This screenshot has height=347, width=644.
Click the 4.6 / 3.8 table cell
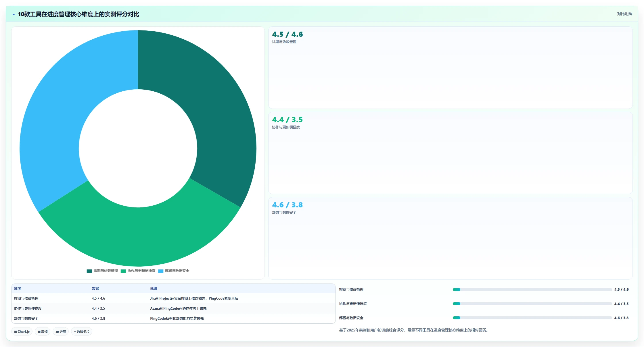(98, 319)
